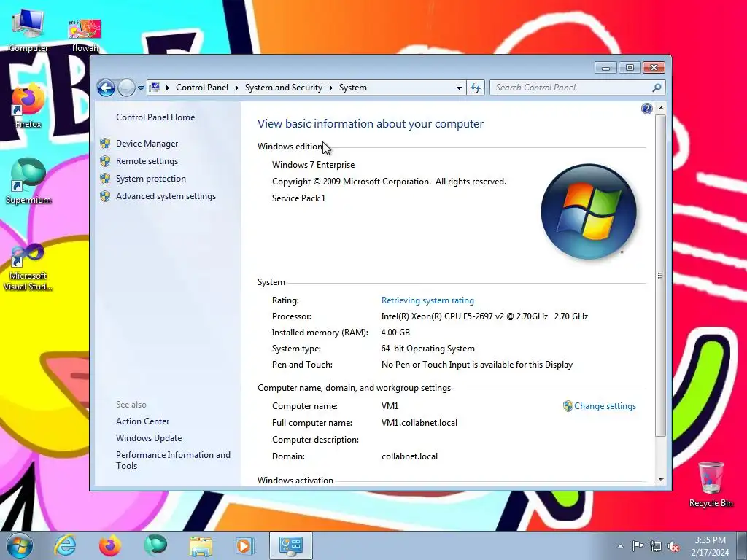Select the Recycle Bin desktop icon
This screenshot has height=560, width=747.
coord(711,484)
